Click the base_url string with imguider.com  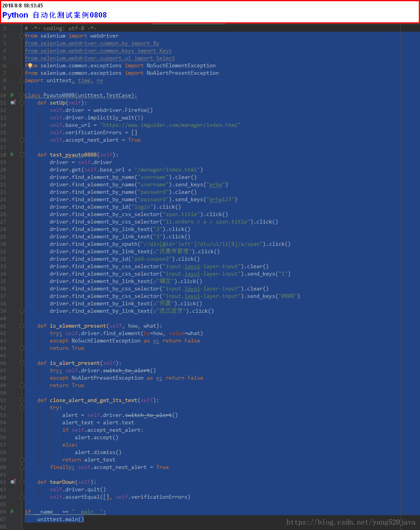pos(170,125)
